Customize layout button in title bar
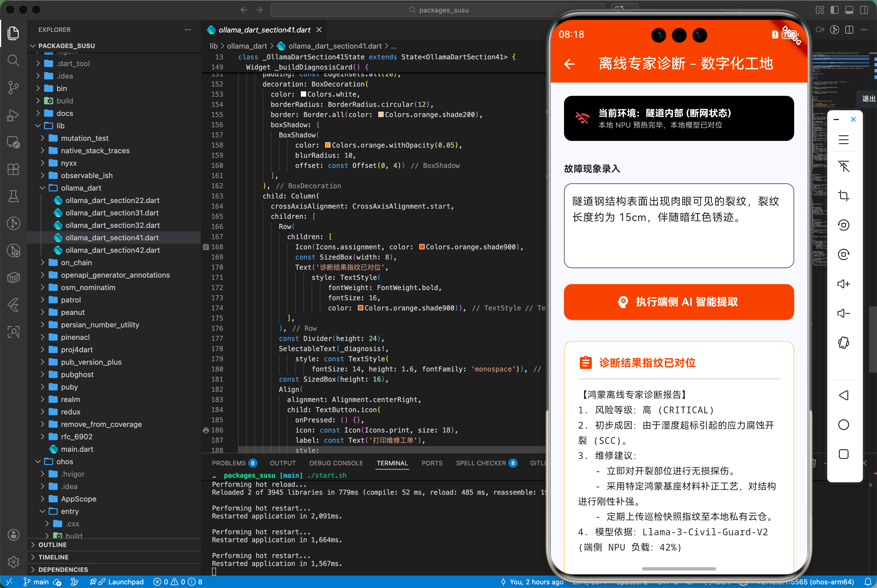Image resolution: width=877 pixels, height=588 pixels. 820,10
